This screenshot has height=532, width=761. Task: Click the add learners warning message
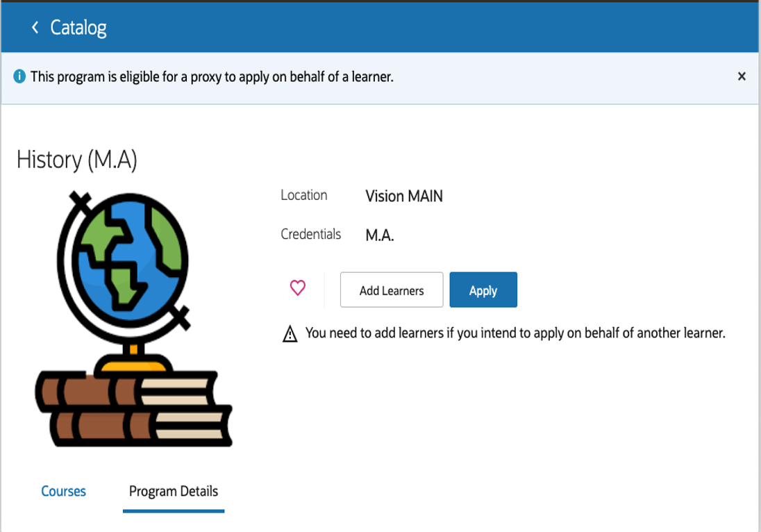click(515, 333)
